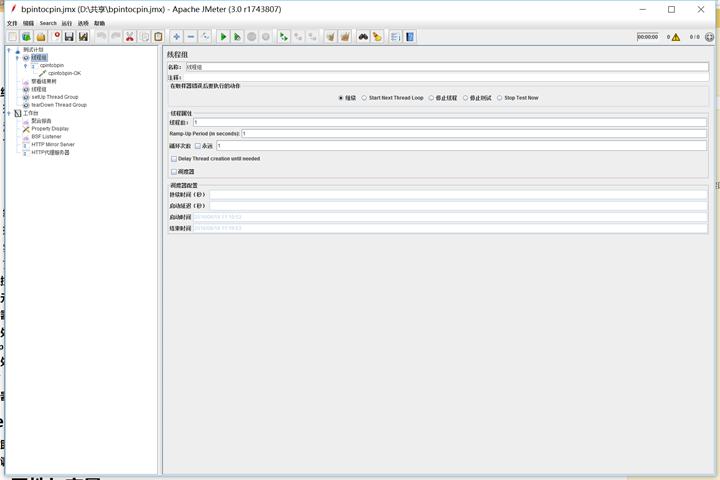This screenshot has height=480, width=720.
Task: Collapse all nodes with minus icon
Action: tap(191, 37)
